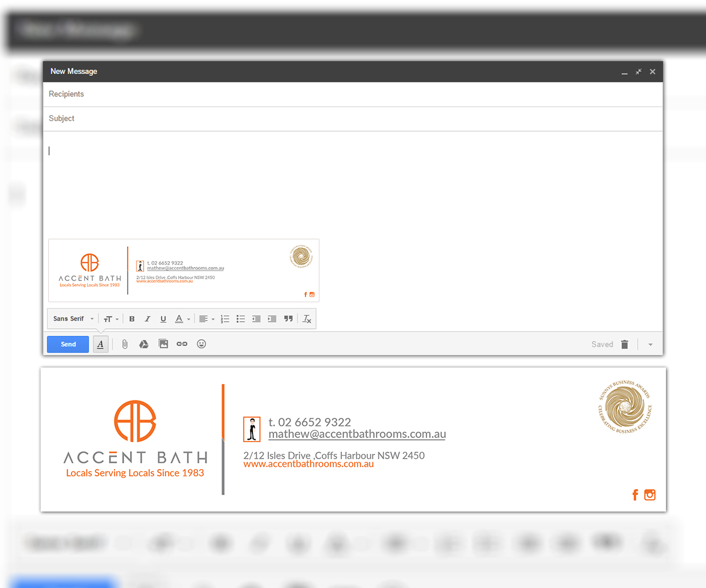Click the Subject input field
This screenshot has width=706, height=588.
coord(235,118)
